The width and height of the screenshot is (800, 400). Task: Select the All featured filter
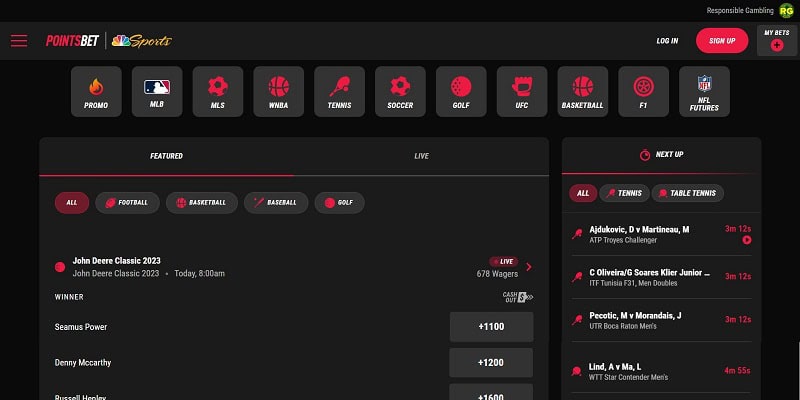(72, 203)
